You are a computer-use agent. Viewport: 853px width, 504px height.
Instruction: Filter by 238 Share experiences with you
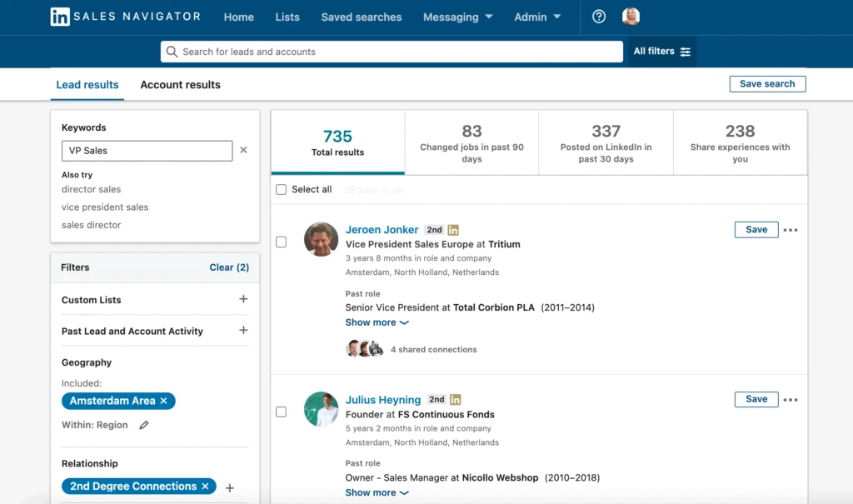[x=740, y=142]
